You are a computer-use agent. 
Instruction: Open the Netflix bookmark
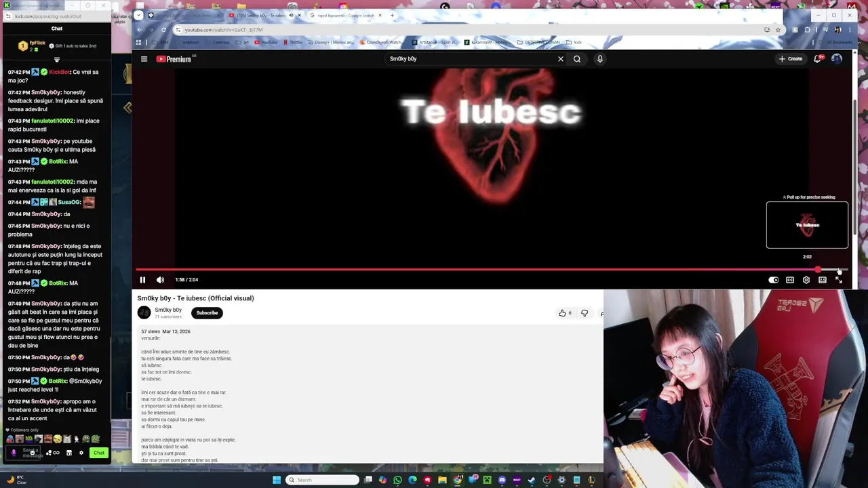(293, 42)
